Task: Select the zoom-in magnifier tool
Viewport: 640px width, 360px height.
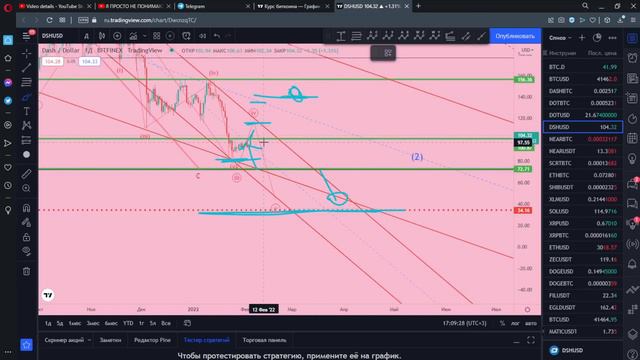Action: click(27, 188)
